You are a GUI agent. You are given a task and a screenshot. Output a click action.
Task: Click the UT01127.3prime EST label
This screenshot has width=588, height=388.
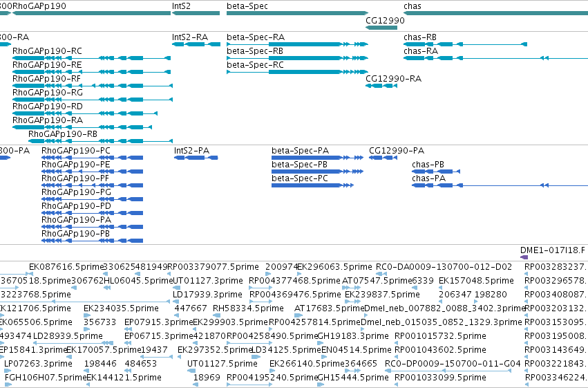click(x=208, y=281)
